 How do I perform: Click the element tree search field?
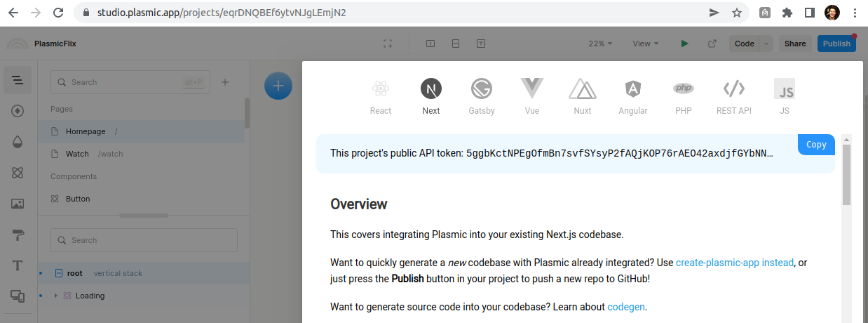click(144, 240)
